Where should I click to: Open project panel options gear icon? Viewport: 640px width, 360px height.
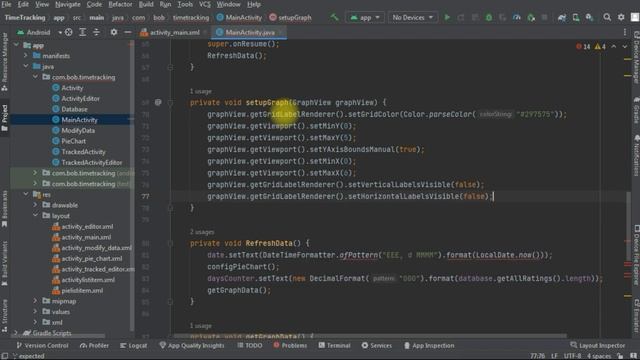tap(113, 32)
